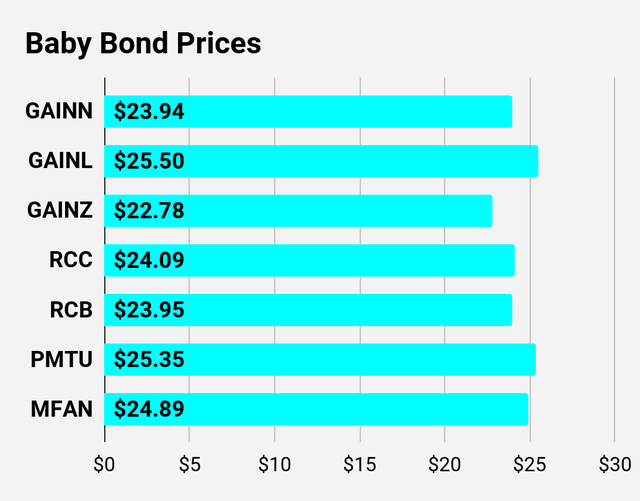Click the $15 x-axis tick label

[359, 464]
